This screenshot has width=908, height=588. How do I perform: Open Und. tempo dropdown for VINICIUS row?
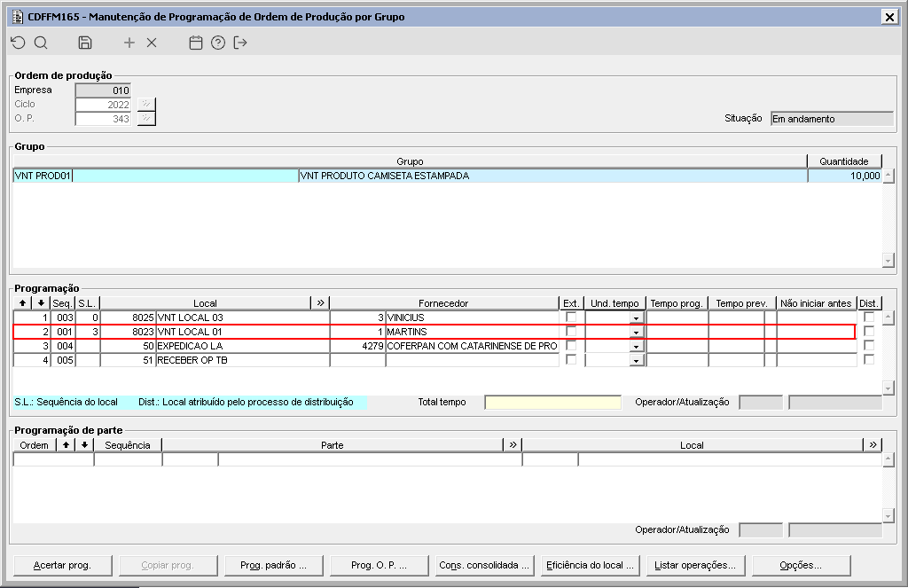click(637, 318)
